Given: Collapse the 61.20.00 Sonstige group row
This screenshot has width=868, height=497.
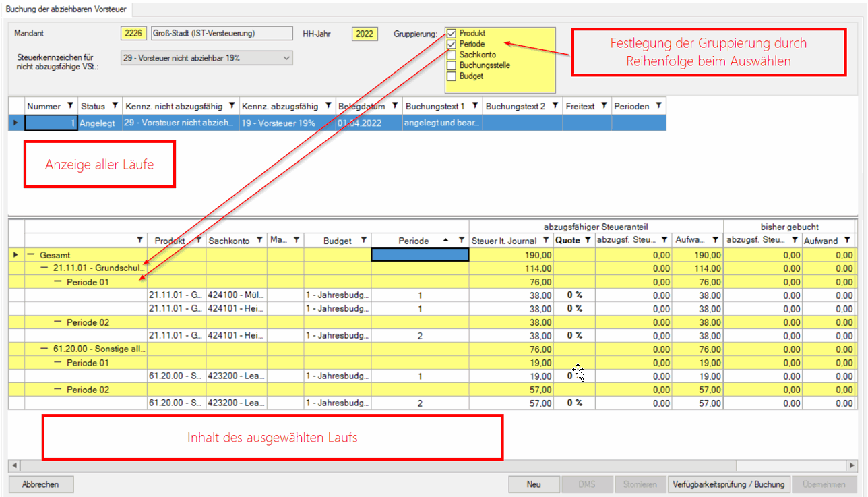Looking at the screenshot, I should point(44,349).
